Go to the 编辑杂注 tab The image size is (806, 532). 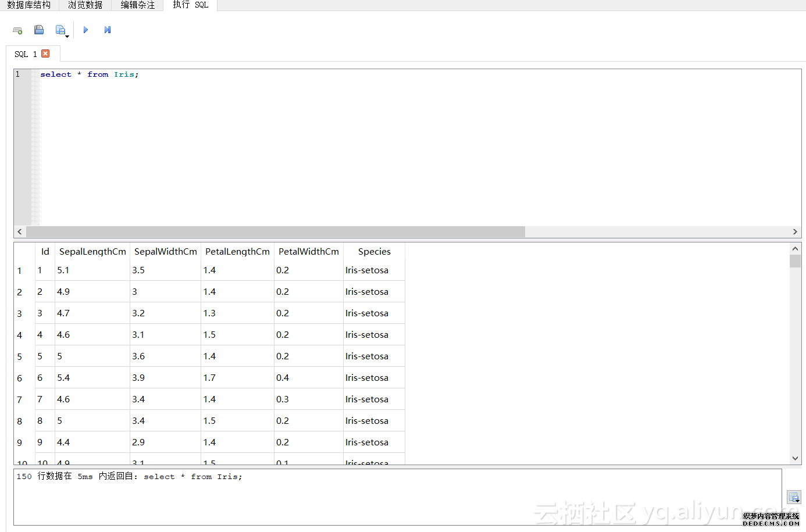(x=137, y=5)
